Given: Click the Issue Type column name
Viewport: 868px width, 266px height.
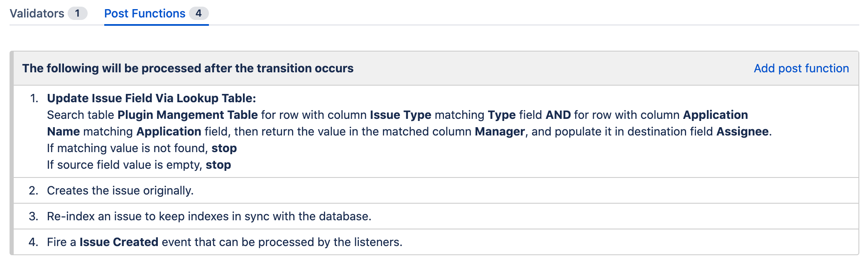Looking at the screenshot, I should [400, 115].
